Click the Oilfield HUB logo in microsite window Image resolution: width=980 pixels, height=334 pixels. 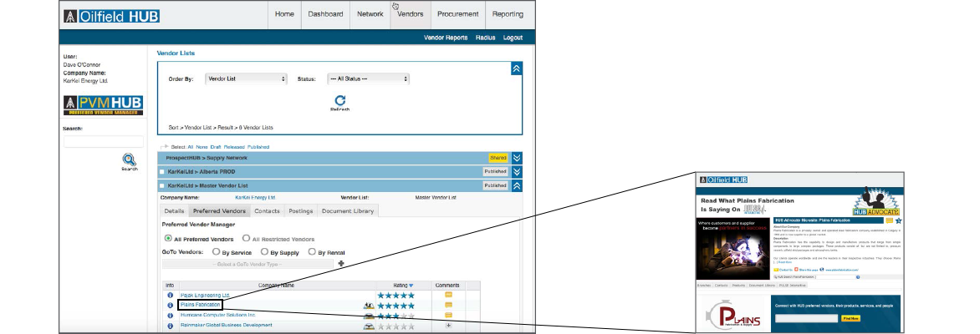click(x=724, y=180)
